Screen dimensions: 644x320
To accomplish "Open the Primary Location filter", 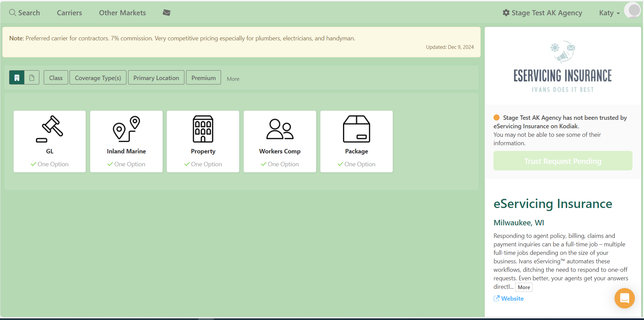I will (x=156, y=78).
